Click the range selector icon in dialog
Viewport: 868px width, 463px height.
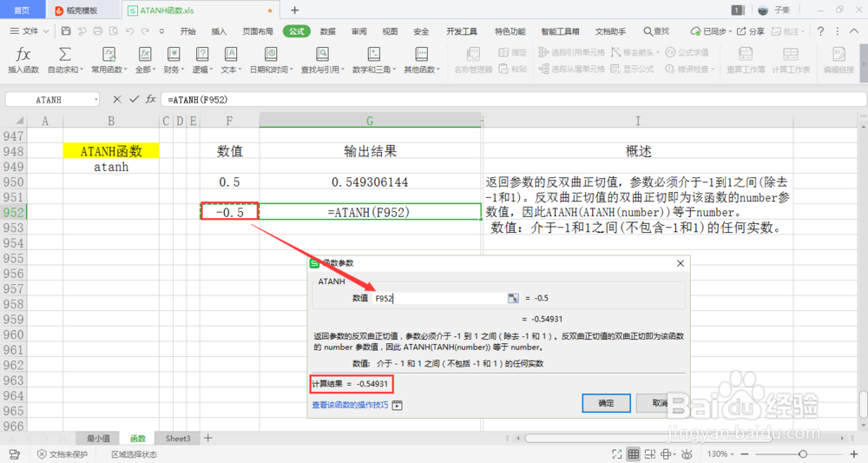[513, 298]
